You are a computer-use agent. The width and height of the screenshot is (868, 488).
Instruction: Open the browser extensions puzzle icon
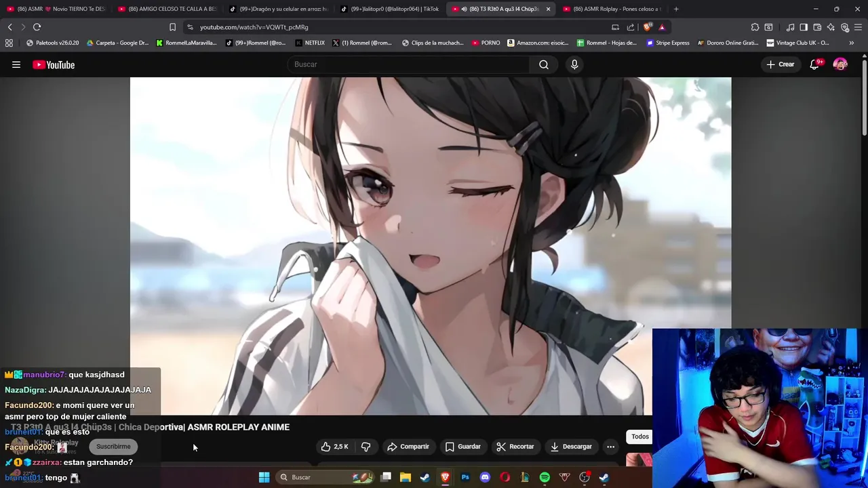[755, 27]
